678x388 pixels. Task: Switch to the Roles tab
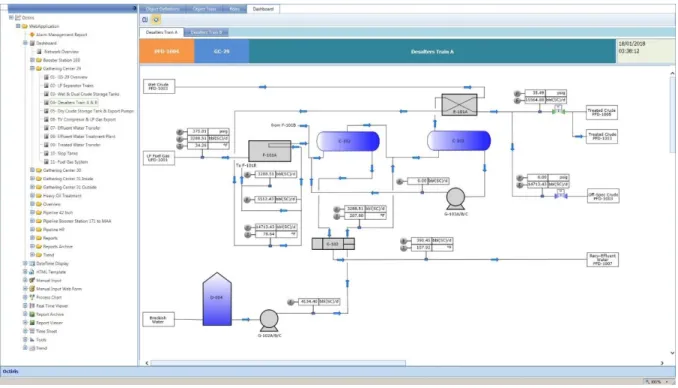point(234,9)
